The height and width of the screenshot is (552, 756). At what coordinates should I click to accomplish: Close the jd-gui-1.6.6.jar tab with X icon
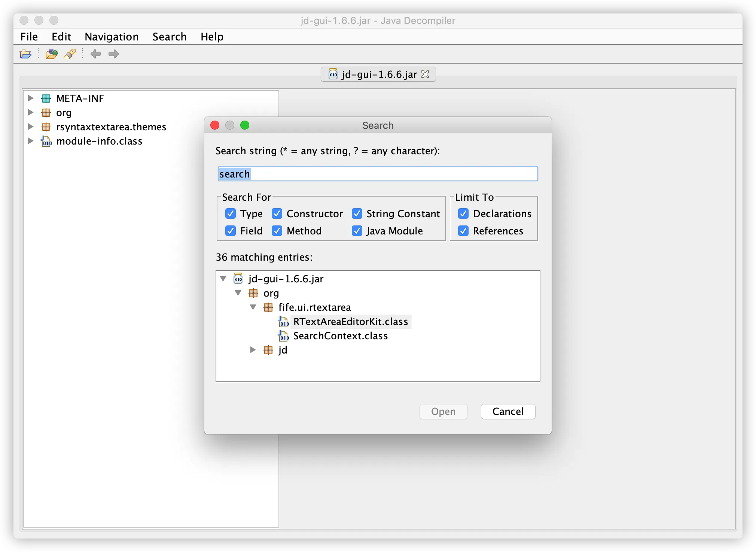click(425, 74)
